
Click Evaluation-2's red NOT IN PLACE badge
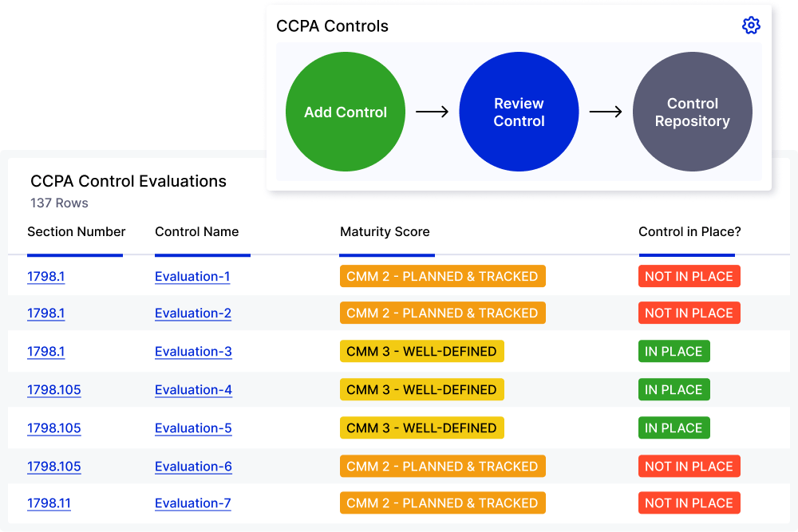[x=689, y=313]
